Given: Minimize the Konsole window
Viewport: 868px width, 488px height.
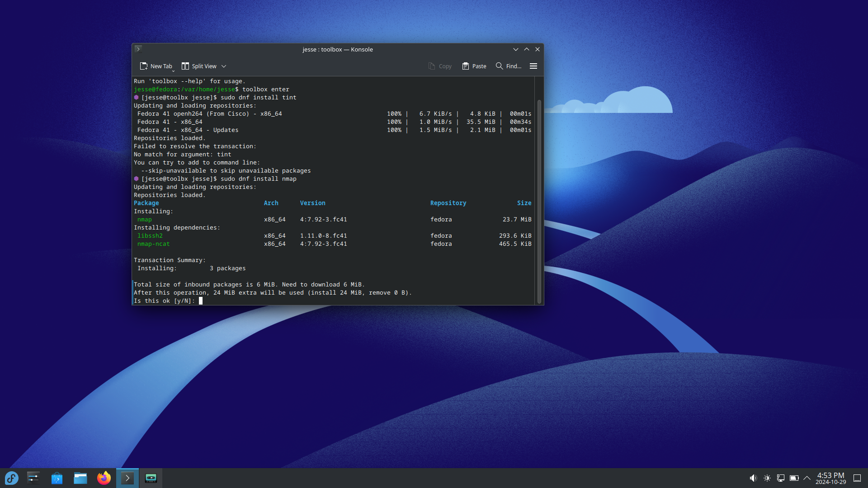Looking at the screenshot, I should click(x=516, y=49).
